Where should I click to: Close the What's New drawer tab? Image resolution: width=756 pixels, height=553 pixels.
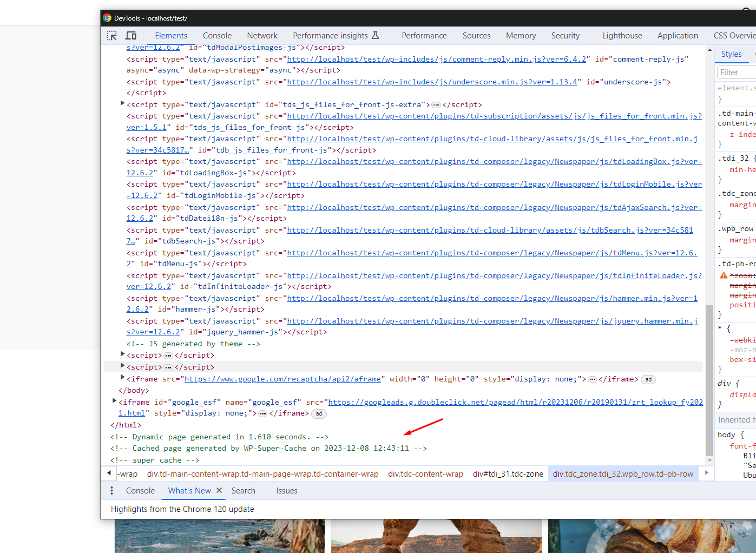point(219,490)
